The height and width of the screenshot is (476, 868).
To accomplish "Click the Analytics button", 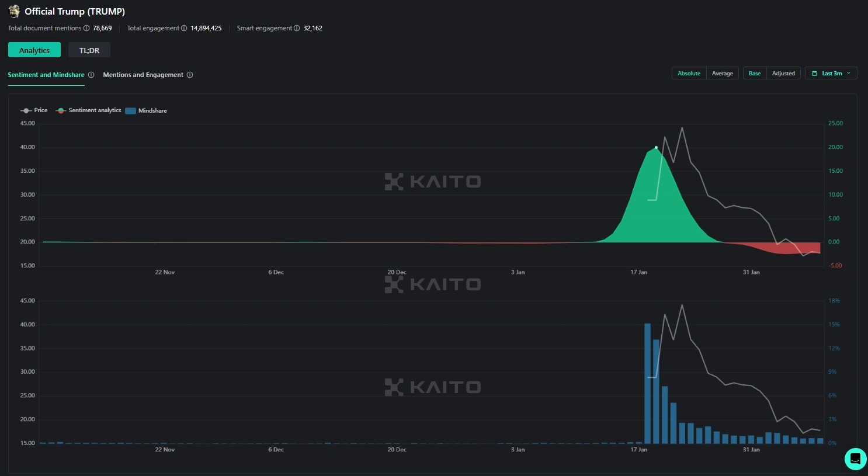I will [x=34, y=50].
